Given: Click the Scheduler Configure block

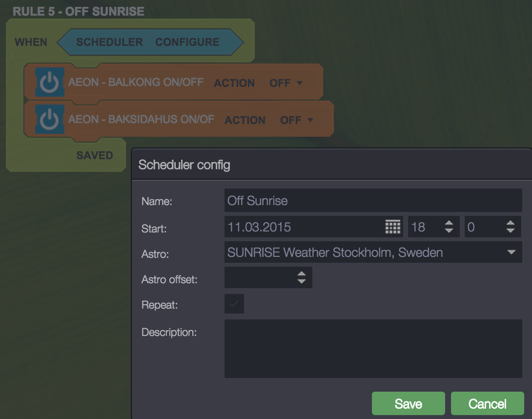Looking at the screenshot, I should [150, 42].
